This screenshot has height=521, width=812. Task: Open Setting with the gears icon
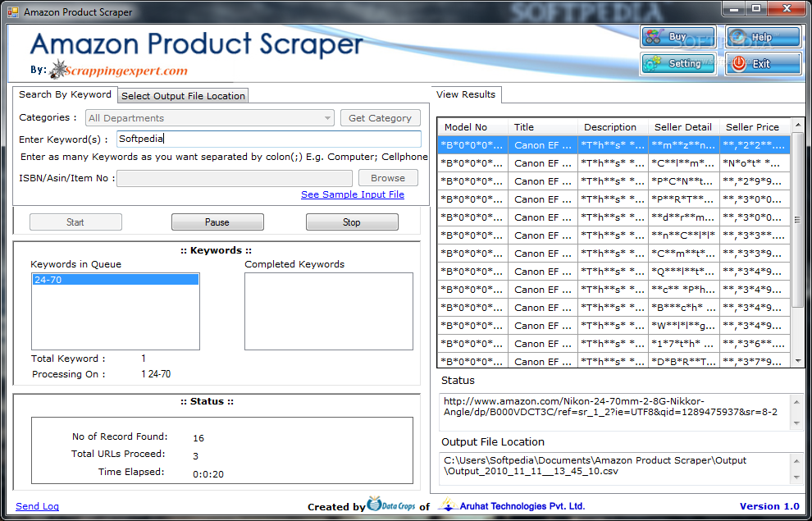(677, 64)
